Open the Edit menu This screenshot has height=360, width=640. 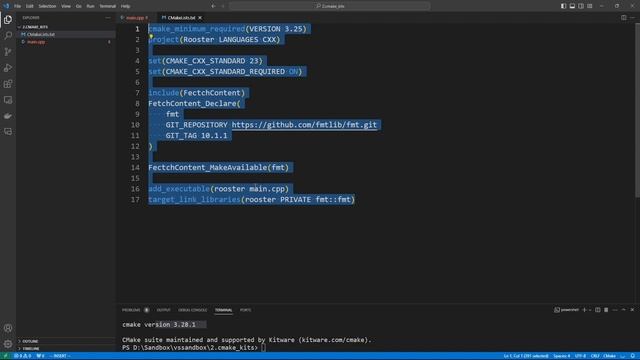click(x=30, y=6)
